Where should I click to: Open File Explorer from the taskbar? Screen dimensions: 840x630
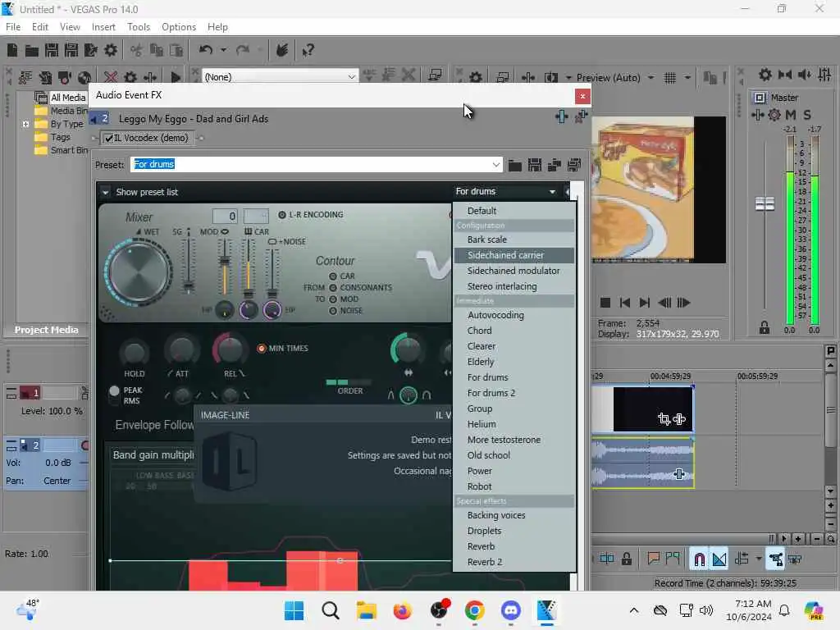(367, 610)
